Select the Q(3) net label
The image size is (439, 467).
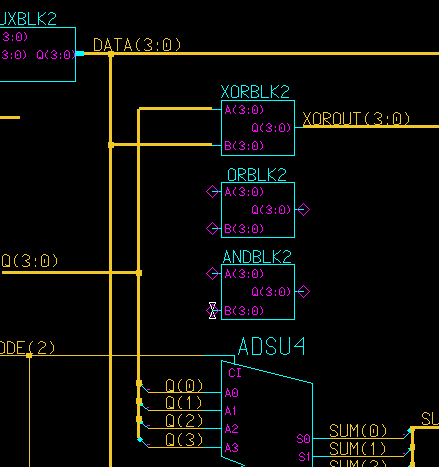184,440
